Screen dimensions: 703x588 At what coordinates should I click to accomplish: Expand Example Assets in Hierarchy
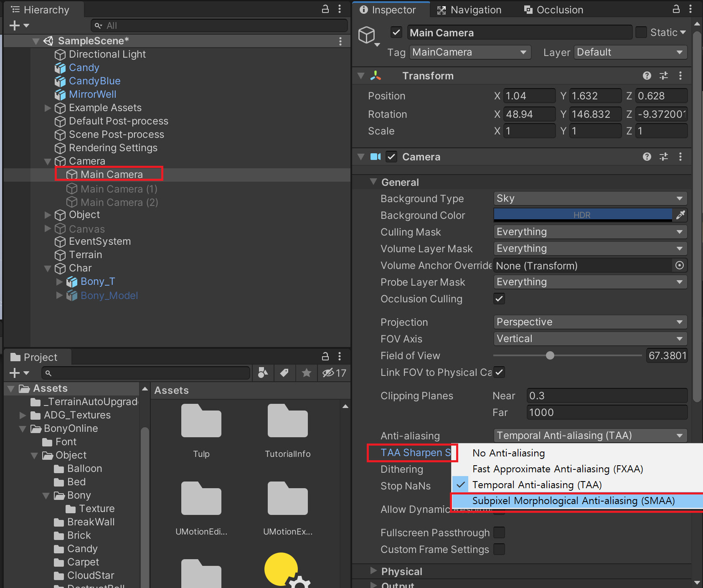click(x=48, y=108)
